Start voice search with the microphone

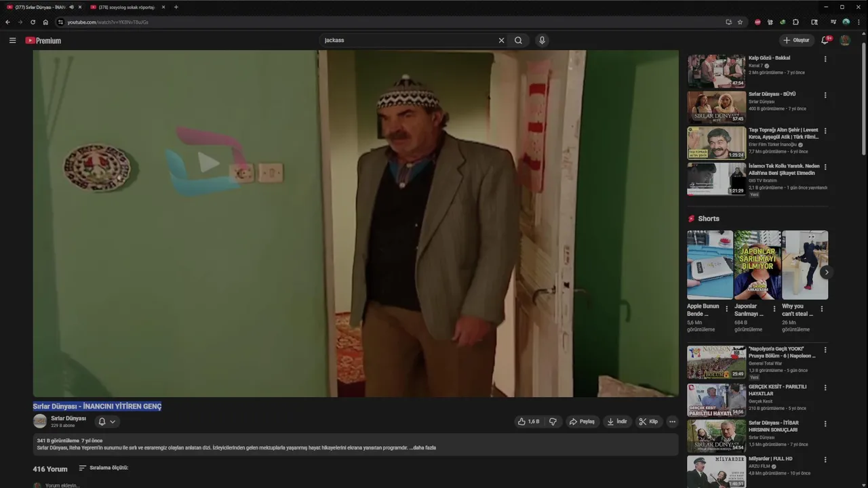(542, 41)
